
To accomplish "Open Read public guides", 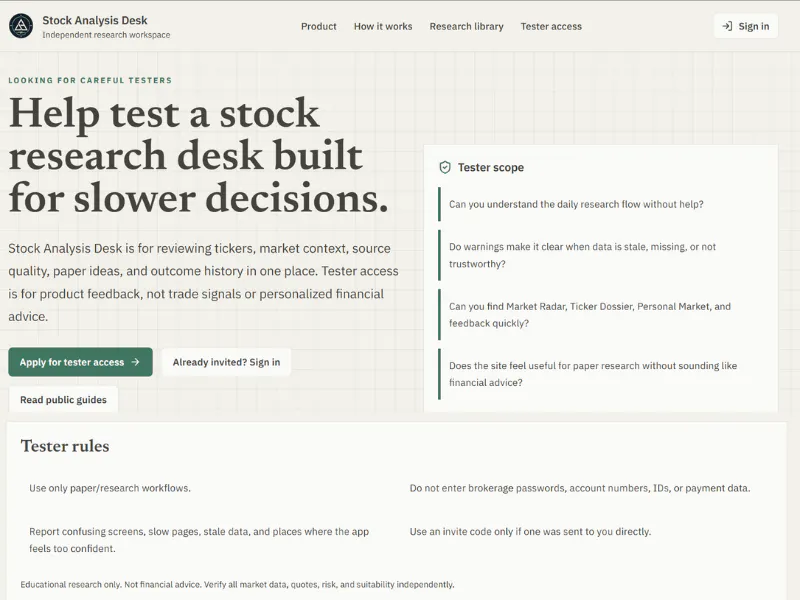I will point(63,399).
